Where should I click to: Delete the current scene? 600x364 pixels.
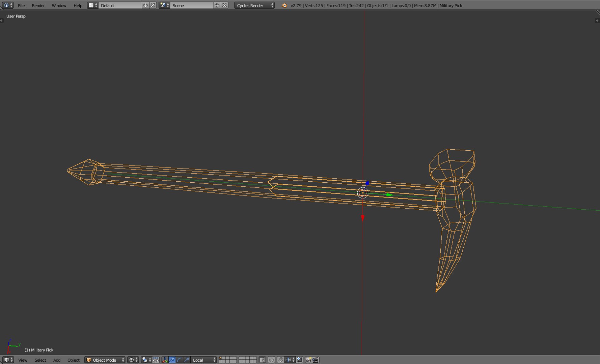tap(224, 5)
